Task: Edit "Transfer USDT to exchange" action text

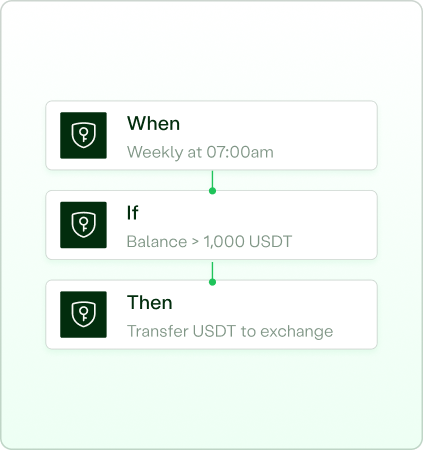Action: coord(230,331)
